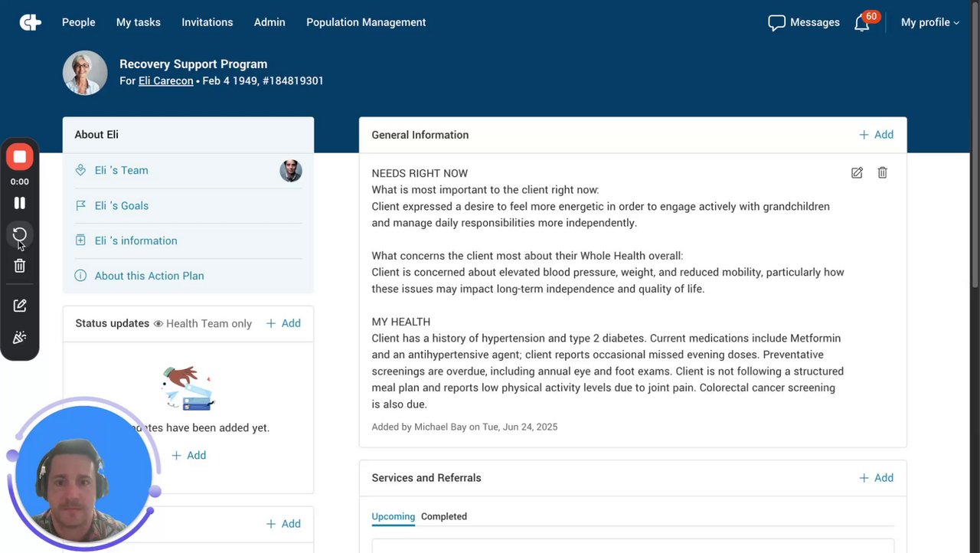980x553 pixels.
Task: Restart the recording
Action: (x=20, y=234)
